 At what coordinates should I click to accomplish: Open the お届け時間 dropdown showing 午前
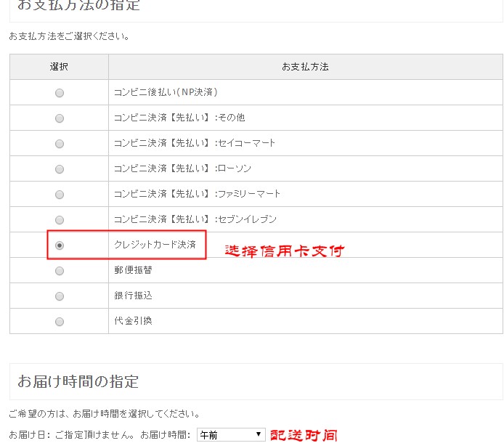[x=230, y=435]
